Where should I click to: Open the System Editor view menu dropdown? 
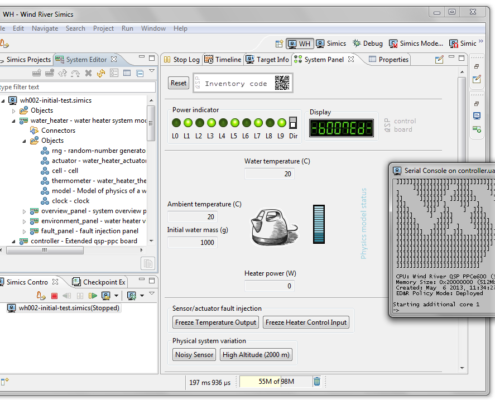tap(152, 71)
